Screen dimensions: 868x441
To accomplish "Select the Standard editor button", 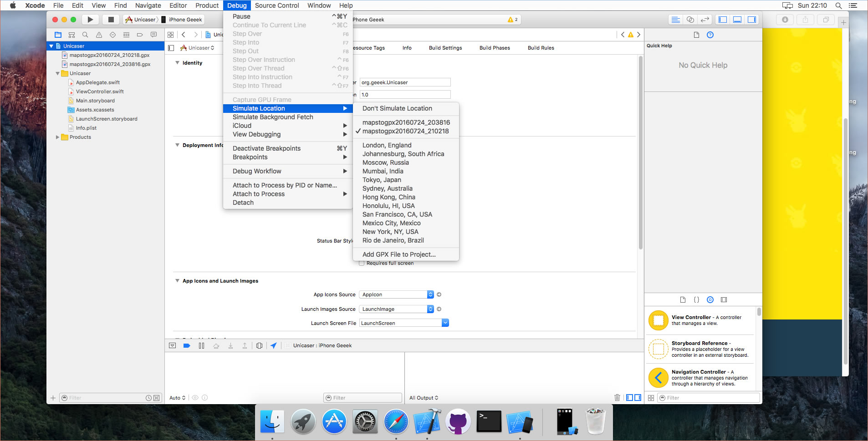I will click(675, 20).
